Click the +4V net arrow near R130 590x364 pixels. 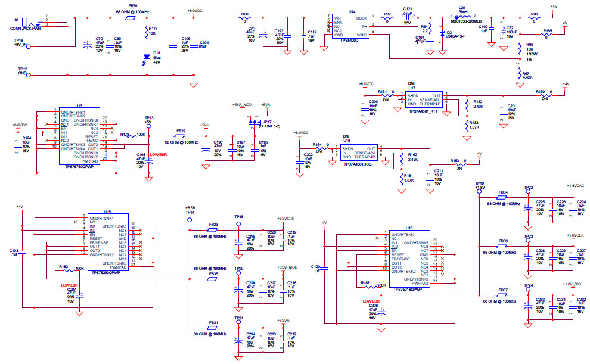[x=566, y=86]
